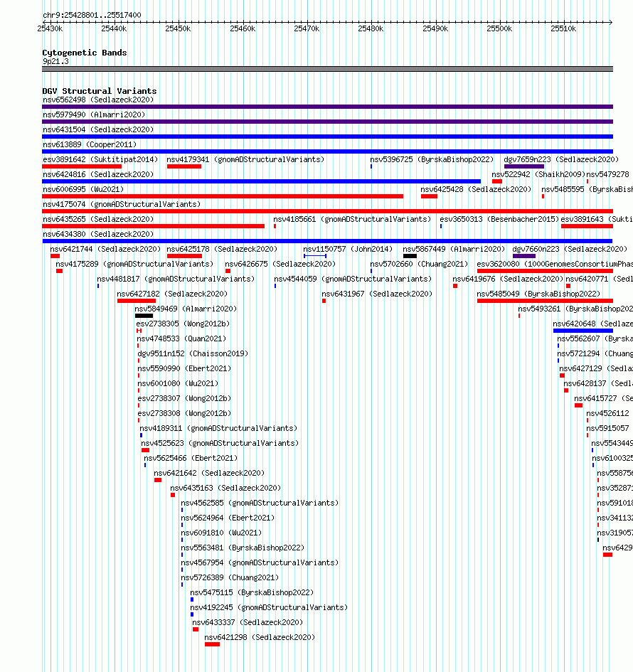Open nsv6421744 (Sedlazeck2020) label

pos(105,249)
